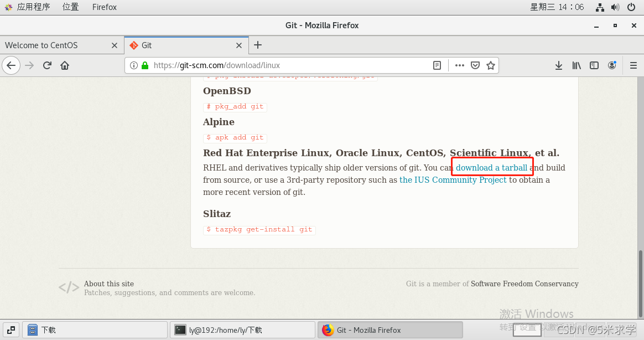Open the Firefox Library icon
This screenshot has width=644, height=340.
[x=576, y=65]
